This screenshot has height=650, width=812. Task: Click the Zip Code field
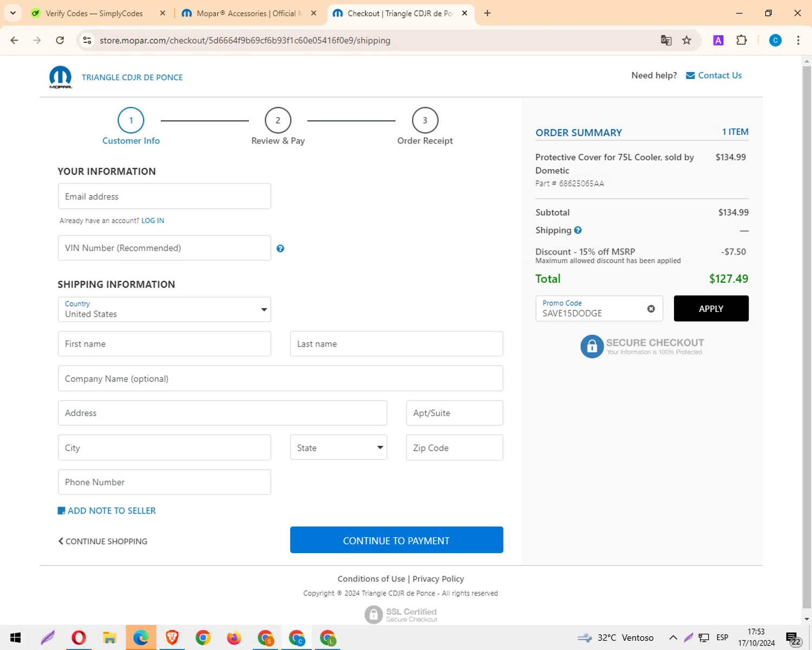[x=455, y=447]
